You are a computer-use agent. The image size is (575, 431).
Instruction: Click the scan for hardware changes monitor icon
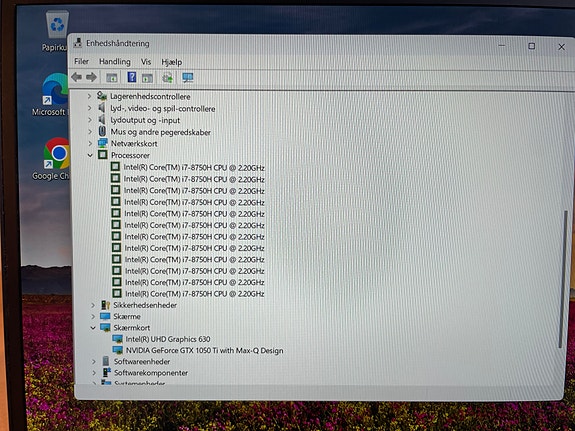pos(187,77)
